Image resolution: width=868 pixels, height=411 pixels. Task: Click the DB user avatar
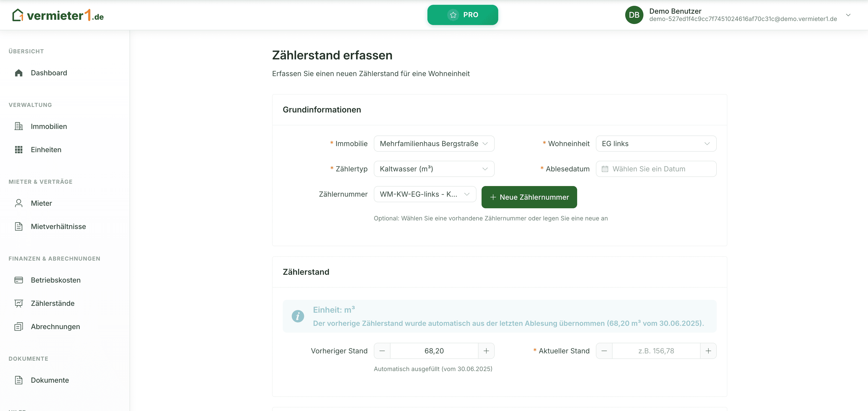click(635, 15)
